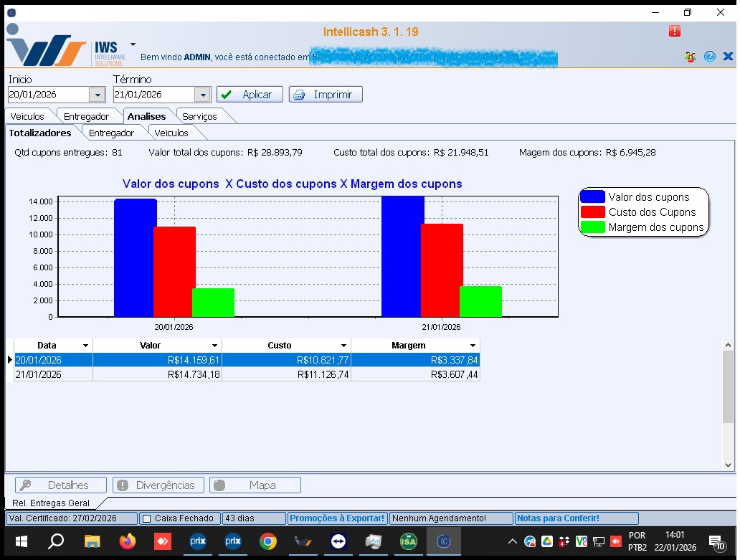The width and height of the screenshot is (740, 560).
Task: Click the Imprimir button
Action: [326, 95]
